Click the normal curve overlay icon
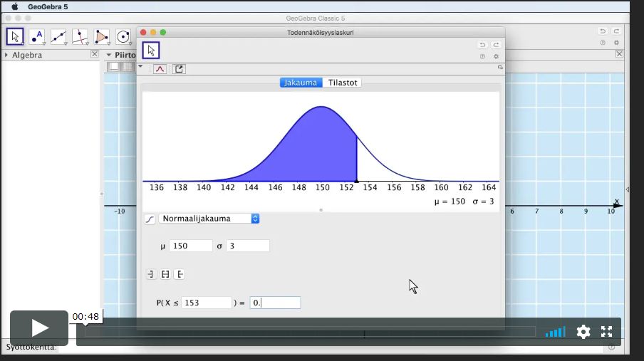The width and height of the screenshot is (644, 361). (160, 69)
